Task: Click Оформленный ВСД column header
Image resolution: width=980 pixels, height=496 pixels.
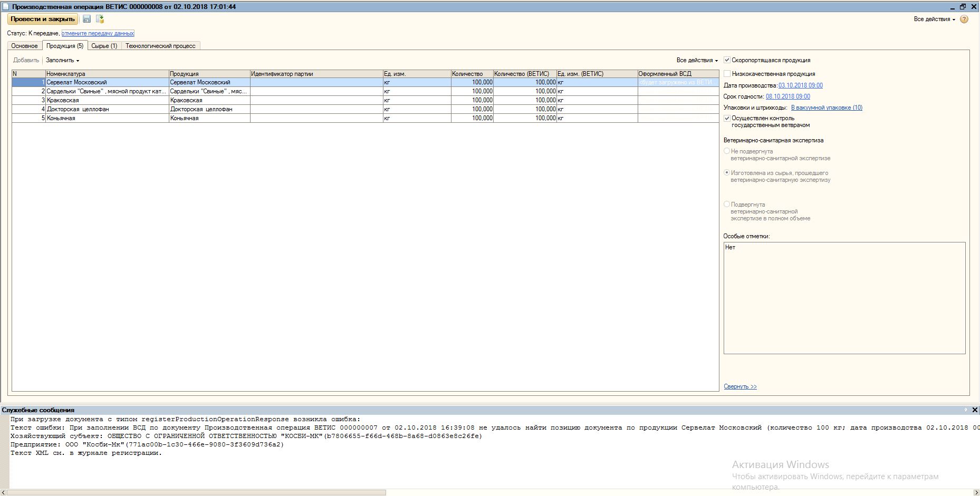Action: coord(678,74)
